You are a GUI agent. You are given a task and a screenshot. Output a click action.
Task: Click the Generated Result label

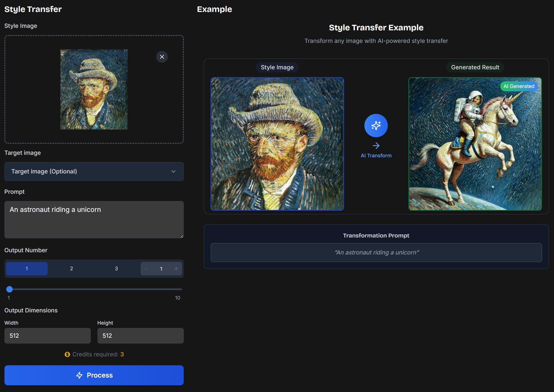475,67
